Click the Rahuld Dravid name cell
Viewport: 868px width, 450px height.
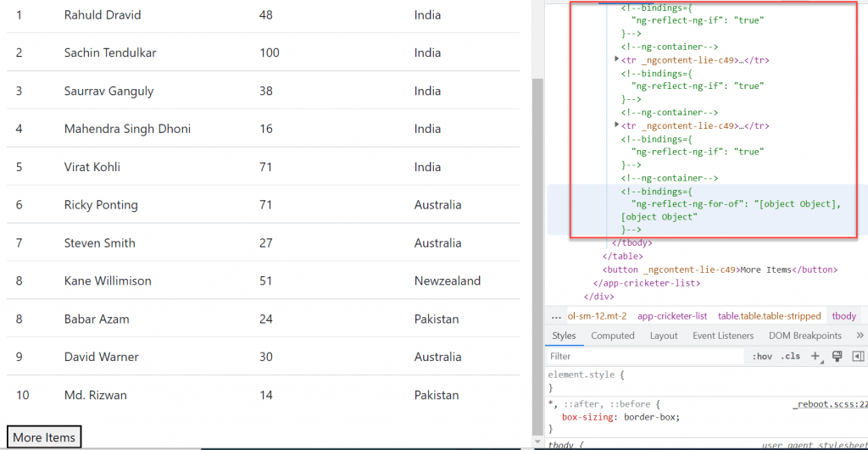click(x=103, y=15)
